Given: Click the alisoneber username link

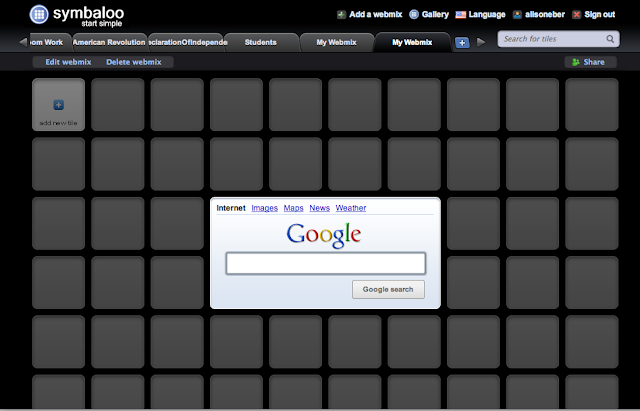Looking at the screenshot, I should (545, 15).
